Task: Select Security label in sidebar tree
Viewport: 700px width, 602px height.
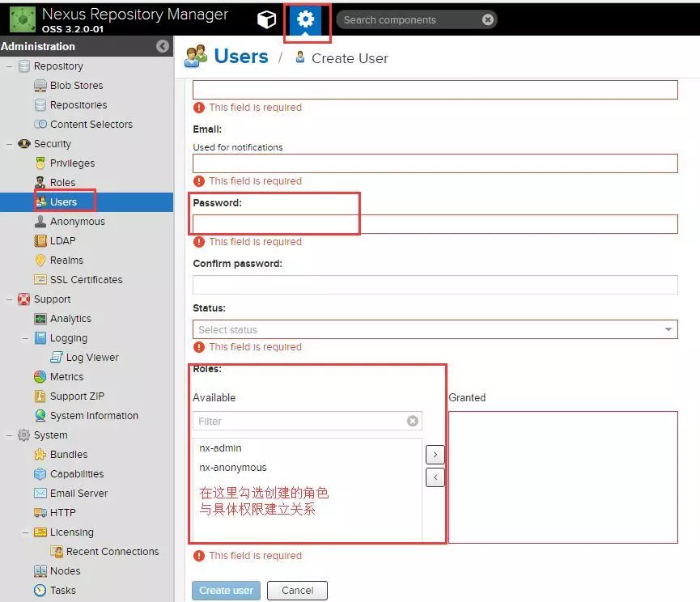Action: coord(53,144)
